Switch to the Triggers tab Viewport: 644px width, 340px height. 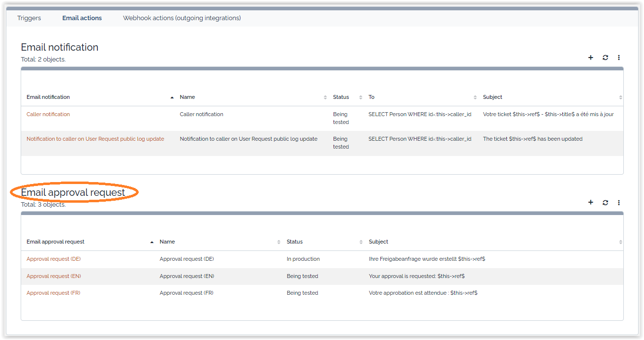[29, 18]
